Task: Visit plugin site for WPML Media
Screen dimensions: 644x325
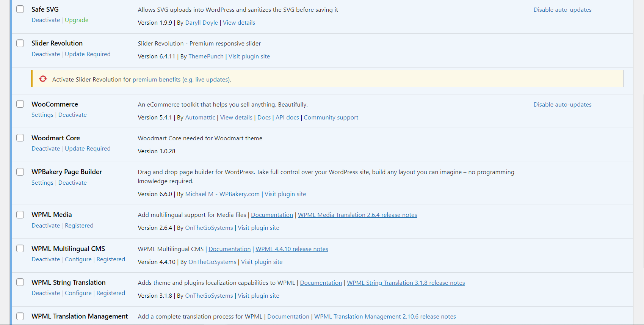Action: (x=259, y=228)
